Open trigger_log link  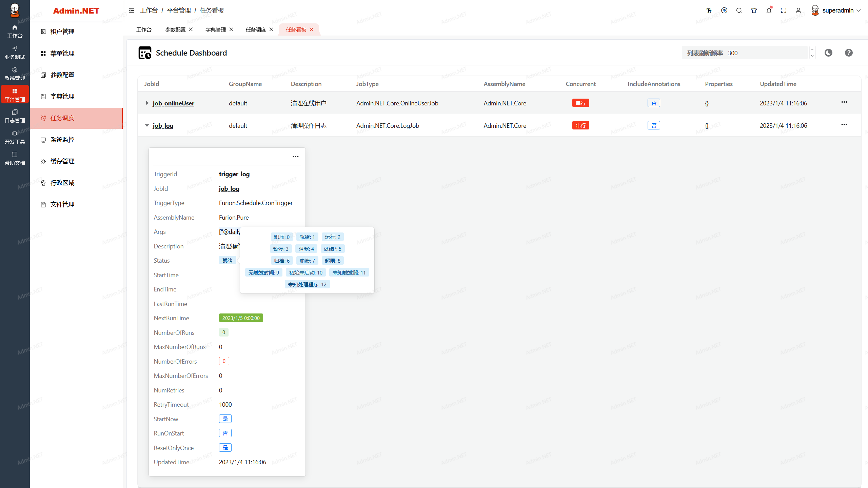(x=234, y=174)
